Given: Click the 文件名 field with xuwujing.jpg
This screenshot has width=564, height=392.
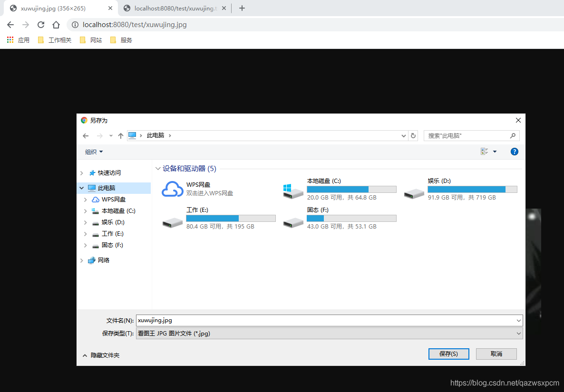Looking at the screenshot, I should [x=326, y=321].
